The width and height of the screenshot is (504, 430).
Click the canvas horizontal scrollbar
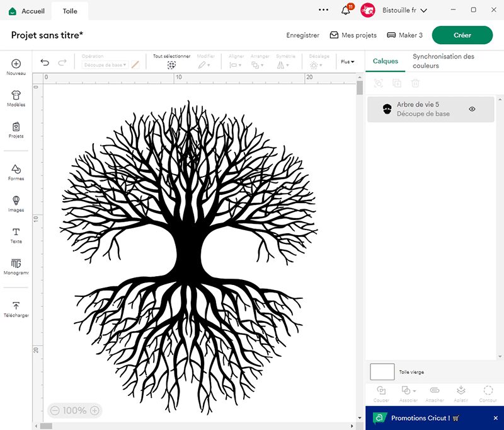pyautogui.click(x=46, y=426)
